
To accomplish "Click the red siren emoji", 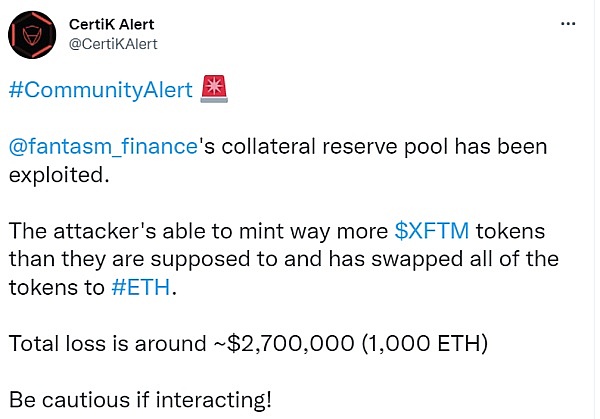I will click(214, 89).
